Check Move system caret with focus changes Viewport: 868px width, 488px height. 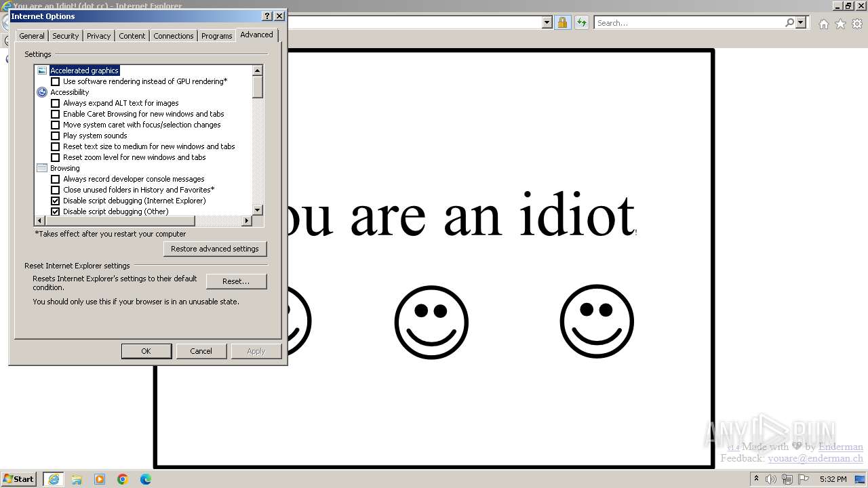[x=56, y=125]
